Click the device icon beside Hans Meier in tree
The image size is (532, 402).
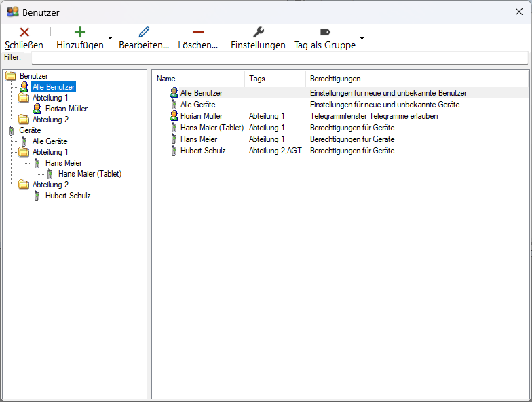coord(37,163)
